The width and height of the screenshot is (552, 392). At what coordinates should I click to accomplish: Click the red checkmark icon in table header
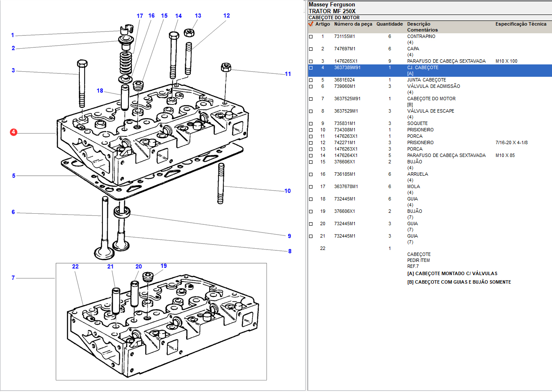pyautogui.click(x=311, y=24)
